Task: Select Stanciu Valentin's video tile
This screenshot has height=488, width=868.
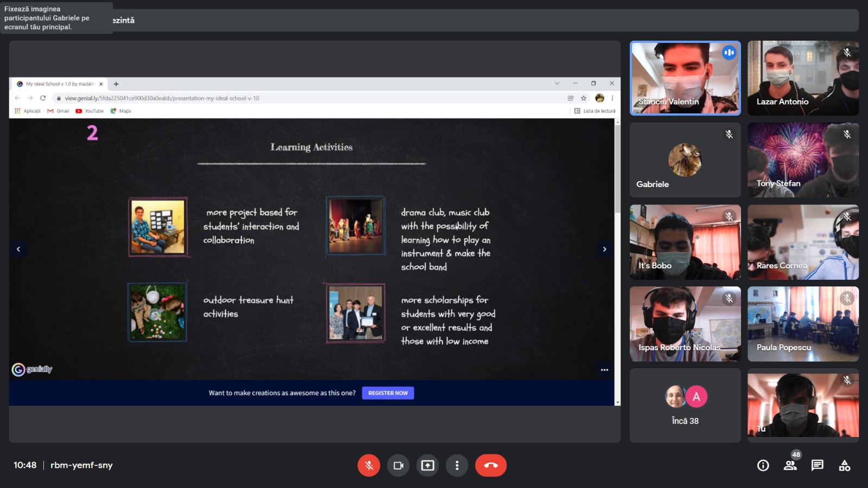Action: [x=685, y=78]
